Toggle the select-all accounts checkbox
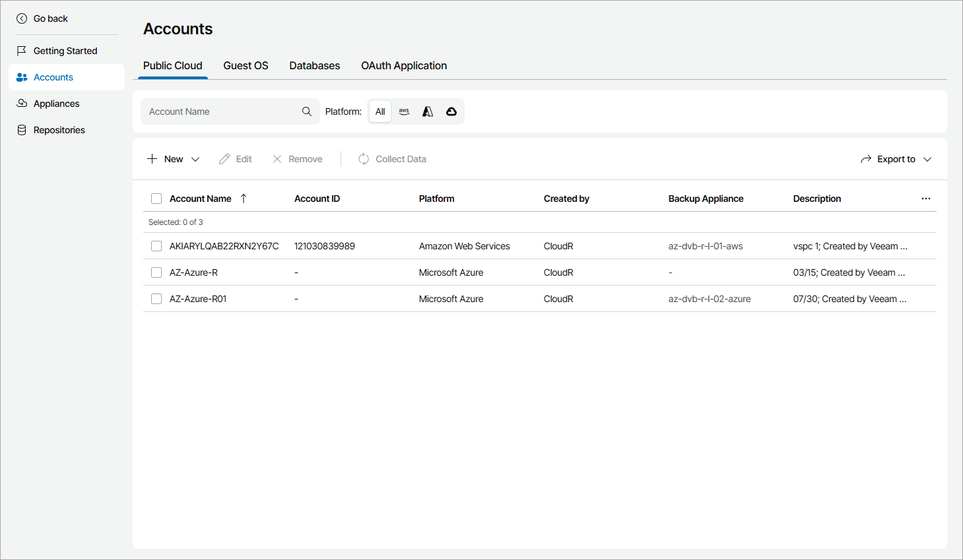The width and height of the screenshot is (963, 560). pyautogui.click(x=156, y=199)
